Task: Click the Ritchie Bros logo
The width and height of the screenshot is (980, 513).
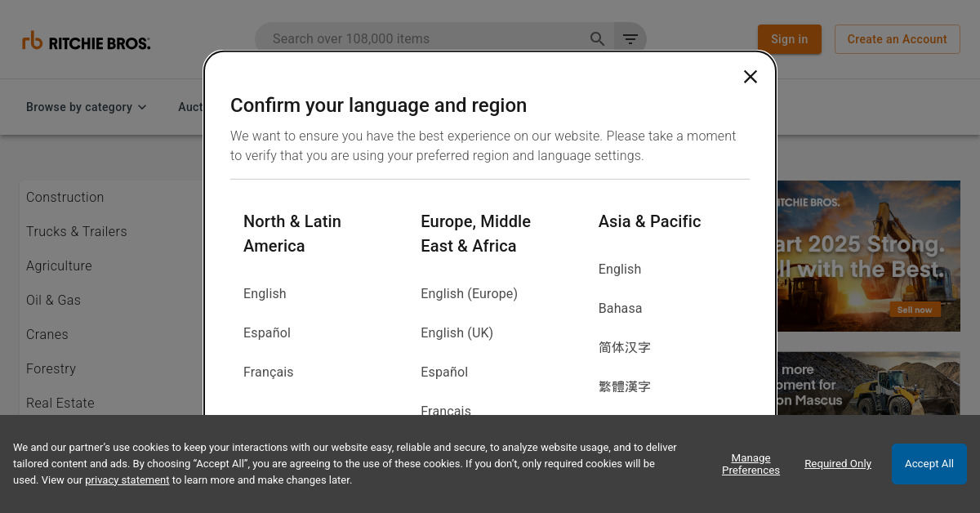Action: pyautogui.click(x=86, y=40)
